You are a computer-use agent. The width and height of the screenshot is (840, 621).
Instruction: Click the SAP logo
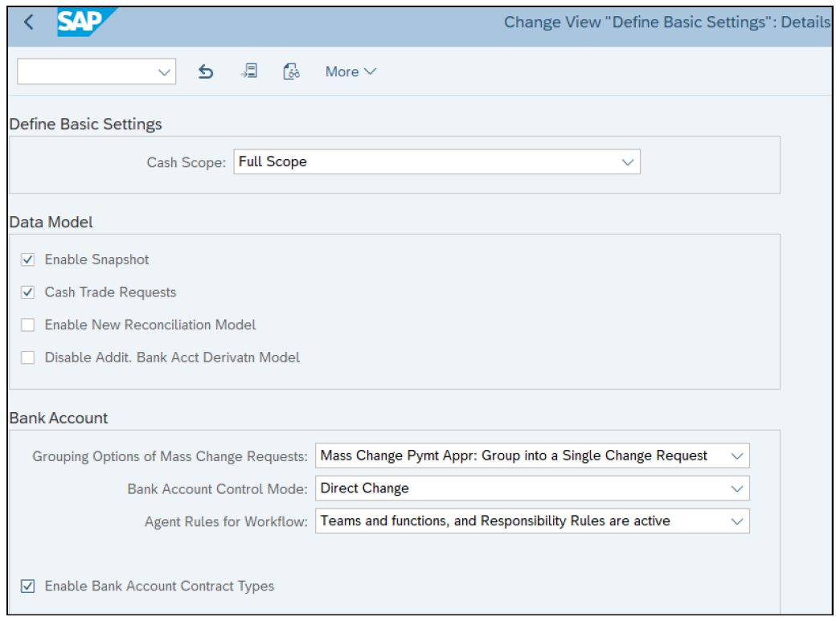[x=85, y=22]
